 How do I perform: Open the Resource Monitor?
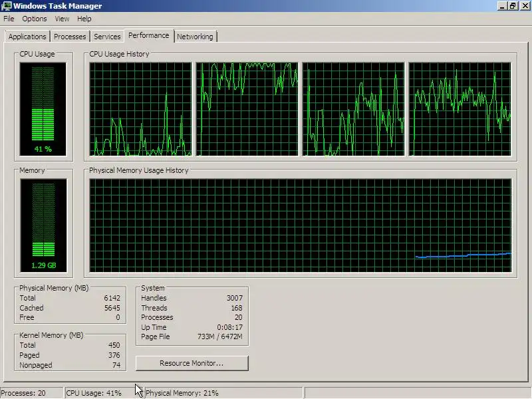tap(192, 363)
